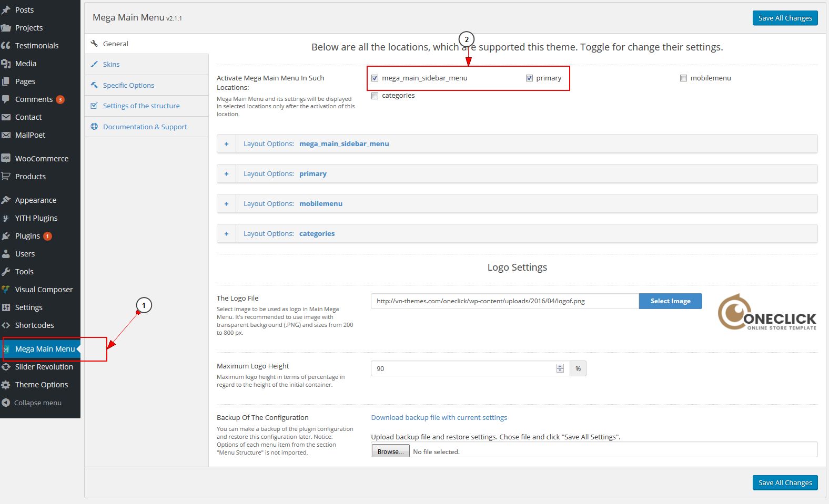
Task: Tick the categories location checkbox
Action: coord(375,96)
